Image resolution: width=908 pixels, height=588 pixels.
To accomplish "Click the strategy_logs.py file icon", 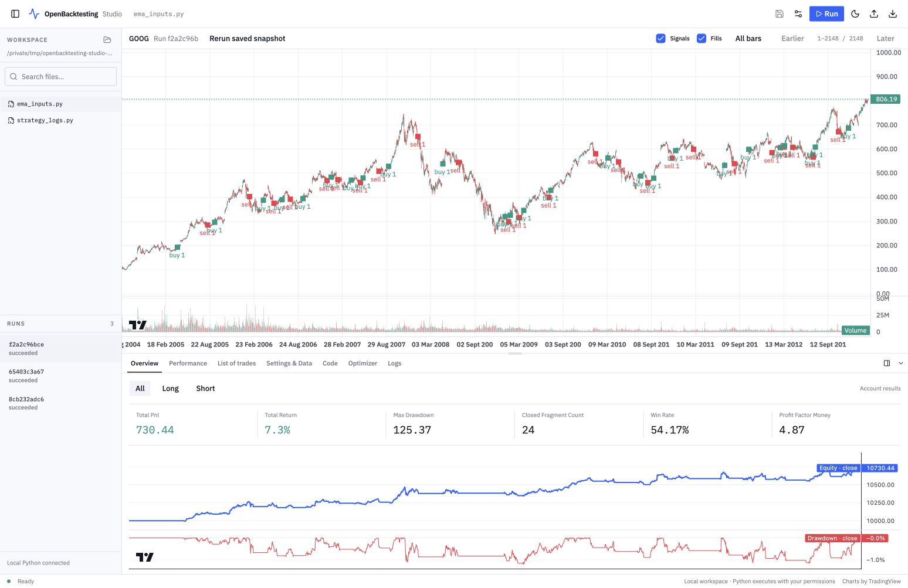I will point(11,120).
